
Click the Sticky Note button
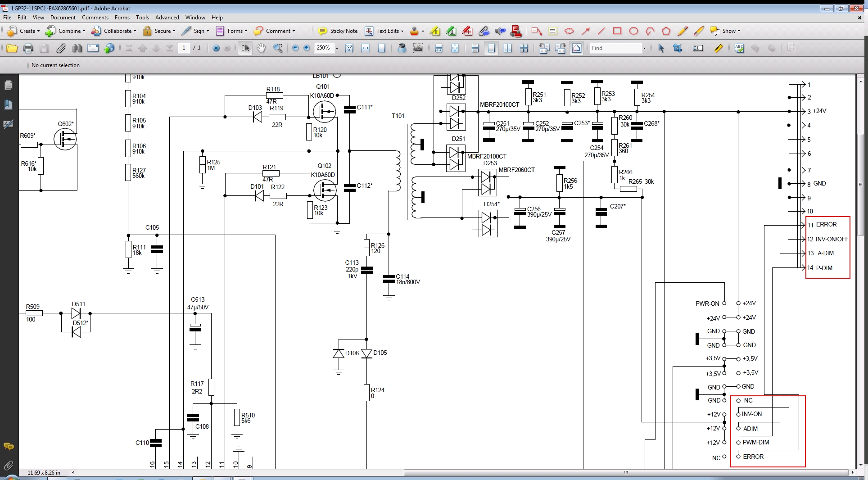click(x=338, y=31)
